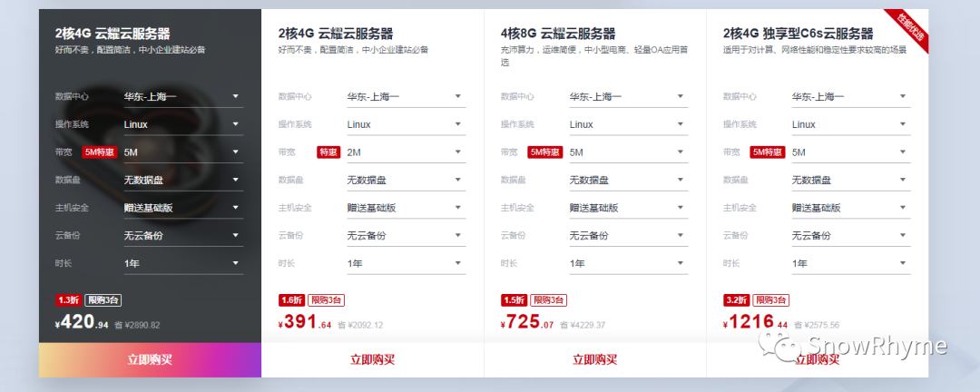
Task: Click 限购3台 tag beside 1.3折
Action: [x=103, y=300]
